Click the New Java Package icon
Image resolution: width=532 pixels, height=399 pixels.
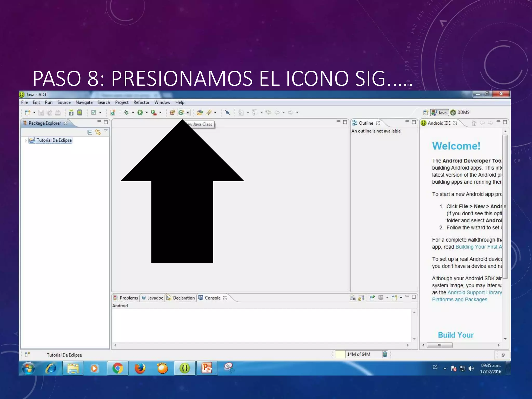tap(172, 112)
